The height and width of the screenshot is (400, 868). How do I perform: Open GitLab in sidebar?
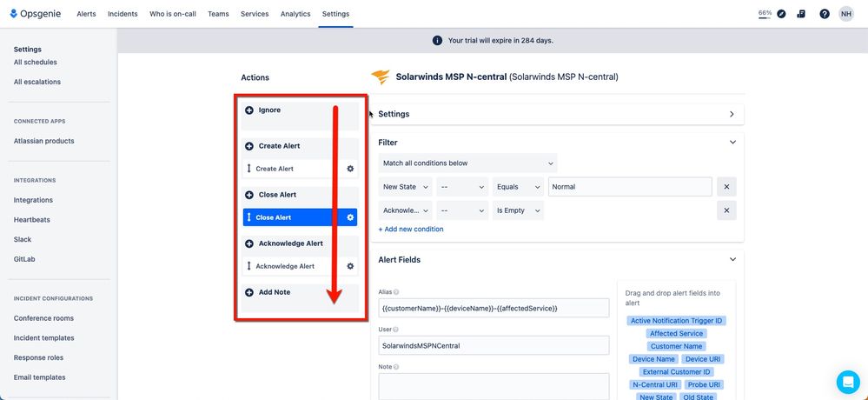[24, 259]
